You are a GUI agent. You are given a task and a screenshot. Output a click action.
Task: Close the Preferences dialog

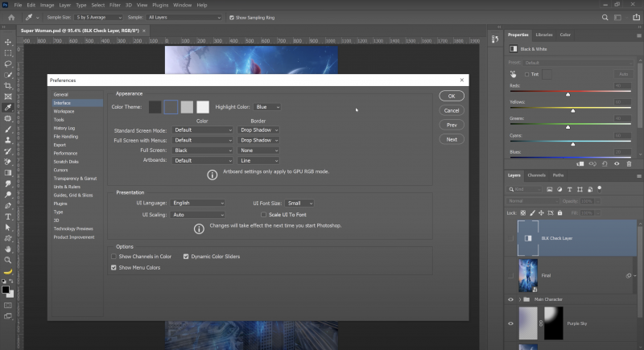(461, 80)
